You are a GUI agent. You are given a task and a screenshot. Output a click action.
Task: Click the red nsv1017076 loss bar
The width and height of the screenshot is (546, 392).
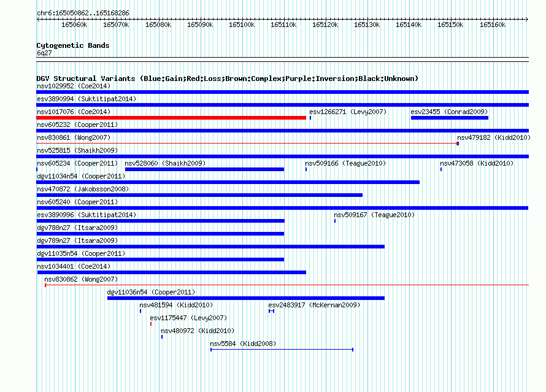point(171,118)
